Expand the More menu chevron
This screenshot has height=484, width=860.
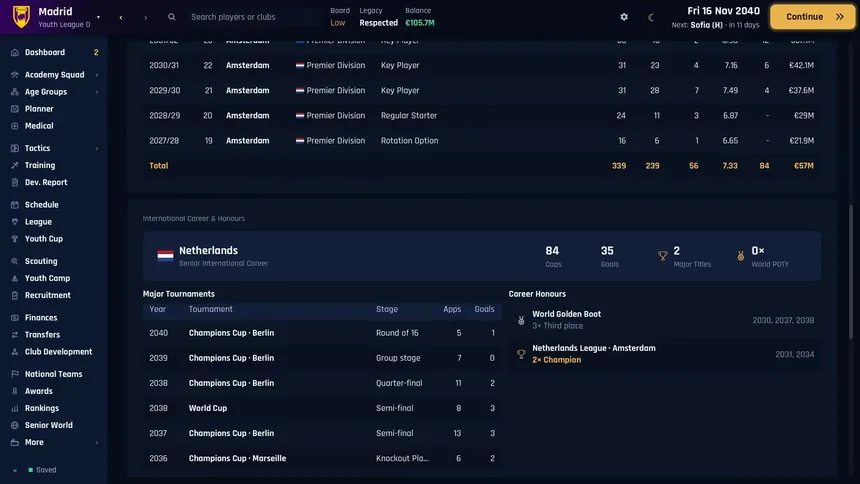(x=97, y=442)
